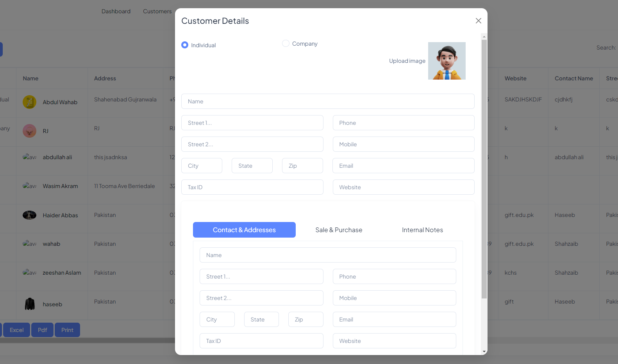The width and height of the screenshot is (618, 364).
Task: Click contact section Phone field
Action: (x=395, y=277)
